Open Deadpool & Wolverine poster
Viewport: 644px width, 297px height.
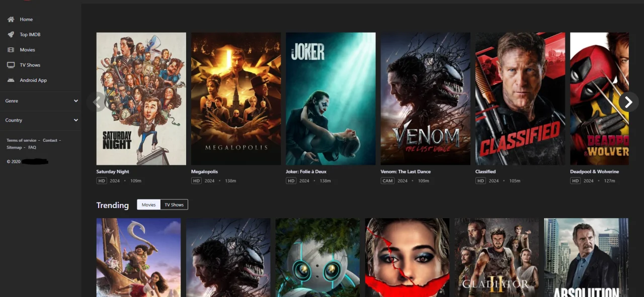tap(599, 98)
